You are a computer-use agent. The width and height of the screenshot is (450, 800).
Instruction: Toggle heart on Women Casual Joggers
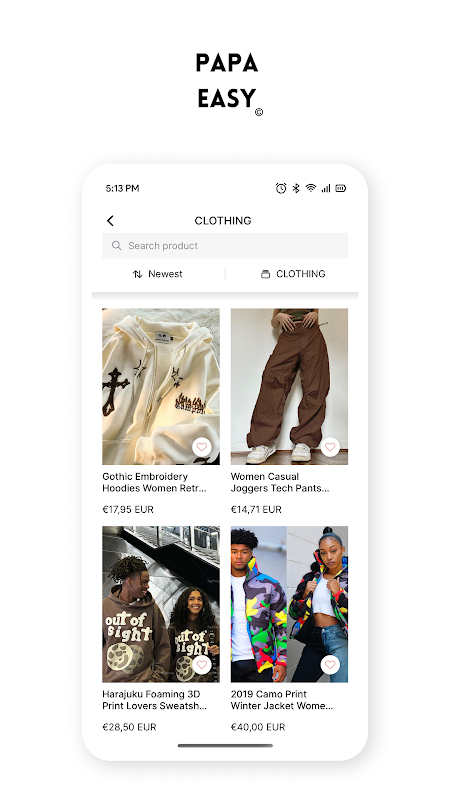point(330,447)
